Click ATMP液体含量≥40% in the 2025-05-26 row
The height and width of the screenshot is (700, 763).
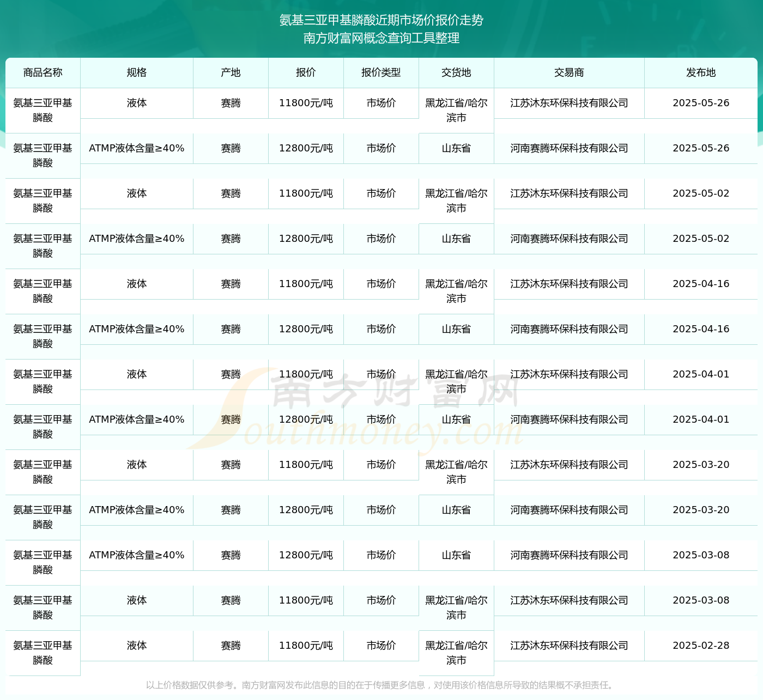(x=137, y=148)
